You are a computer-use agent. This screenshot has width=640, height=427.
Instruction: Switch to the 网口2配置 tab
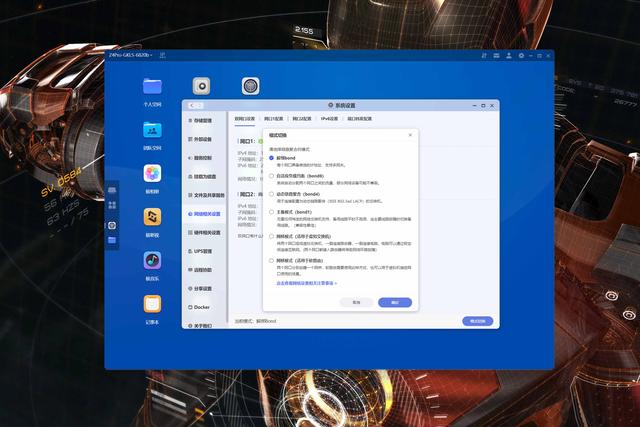pyautogui.click(x=302, y=119)
